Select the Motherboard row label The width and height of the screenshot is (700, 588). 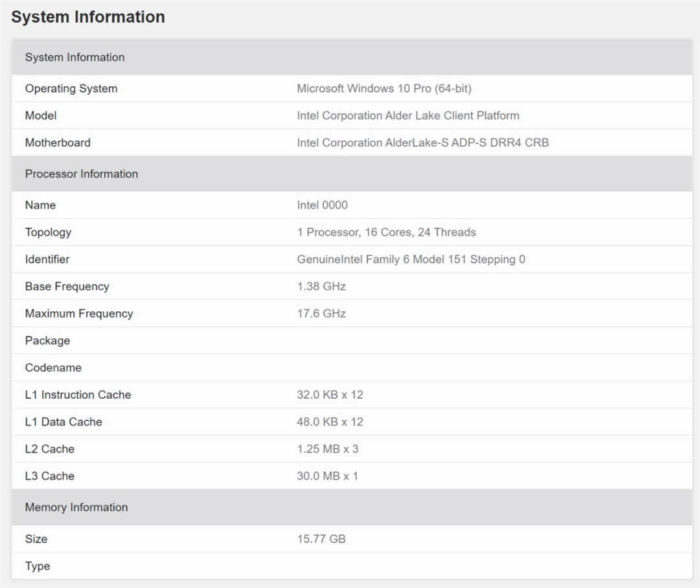(58, 143)
